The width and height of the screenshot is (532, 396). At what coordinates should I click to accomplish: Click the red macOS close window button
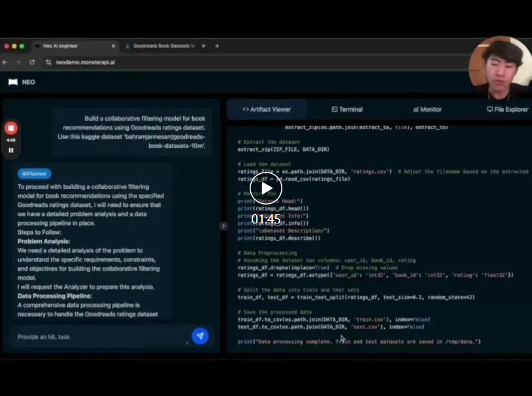click(7, 46)
